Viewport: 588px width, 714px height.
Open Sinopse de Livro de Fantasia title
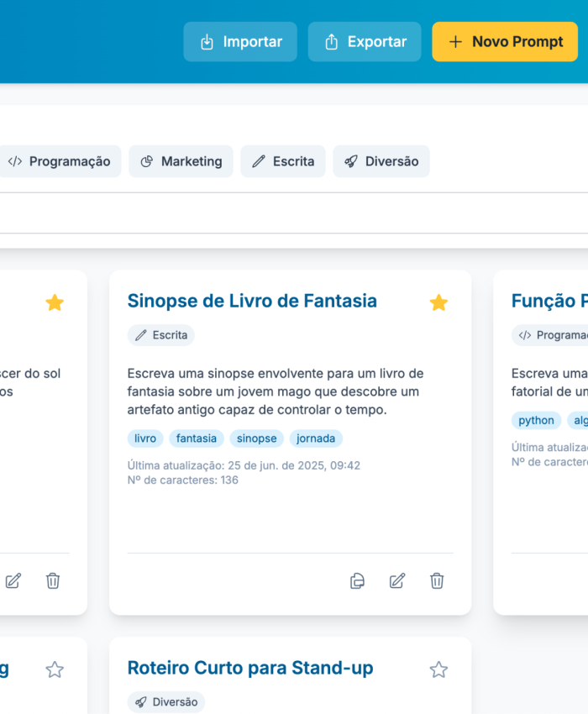[252, 301]
